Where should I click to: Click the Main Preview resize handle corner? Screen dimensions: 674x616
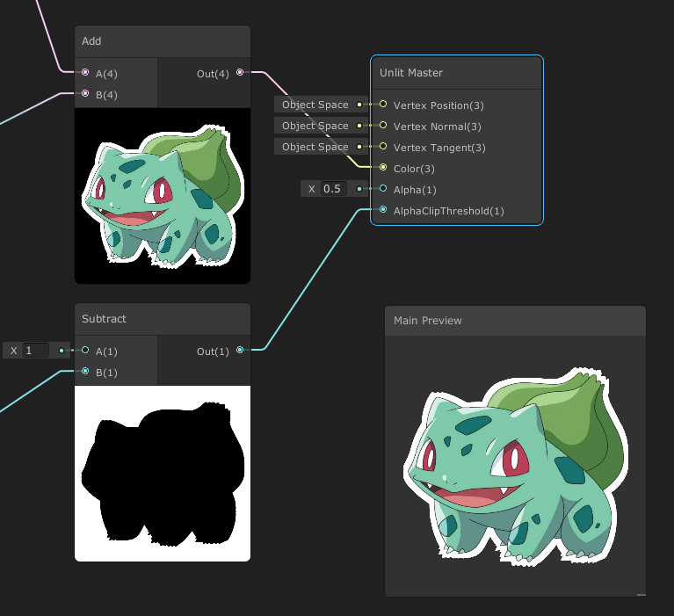point(641,595)
